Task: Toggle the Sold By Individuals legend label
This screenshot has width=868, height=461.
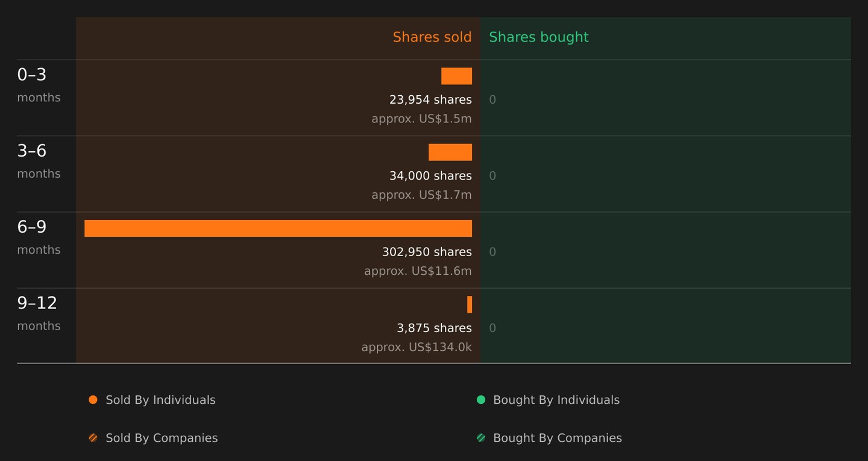Action: tap(160, 400)
